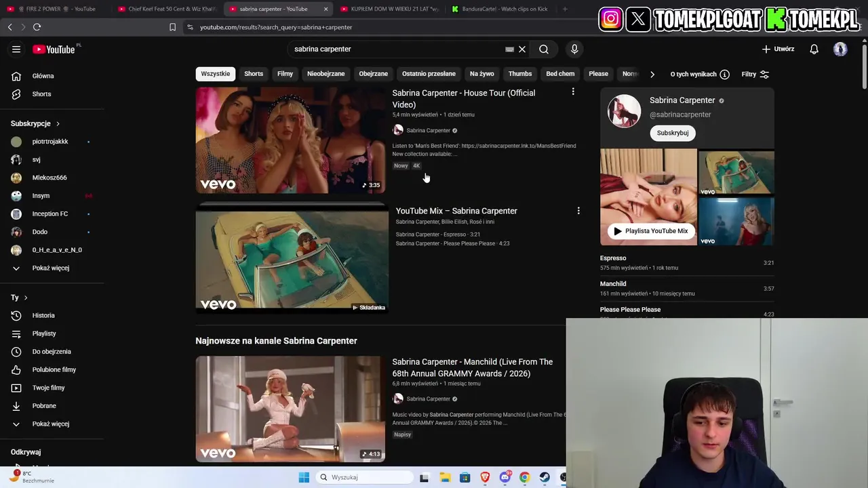Expand the Ty section chevron

pyautogui.click(x=26, y=298)
